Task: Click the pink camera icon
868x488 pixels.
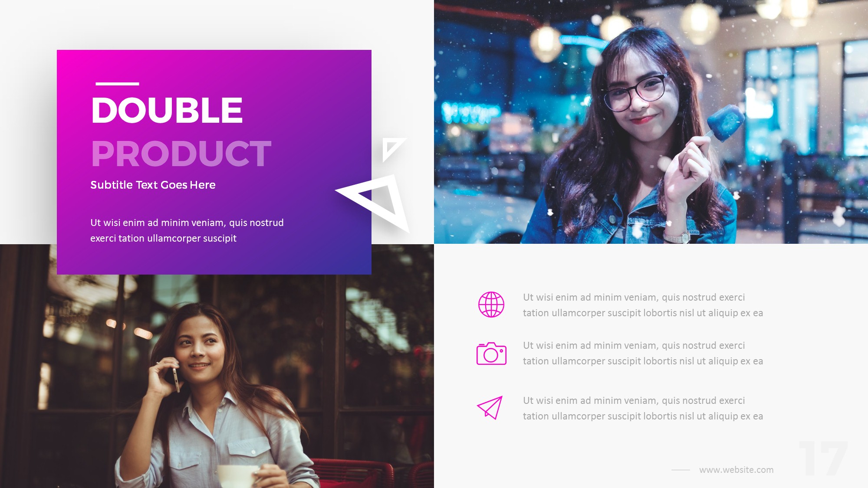Action: pos(491,354)
